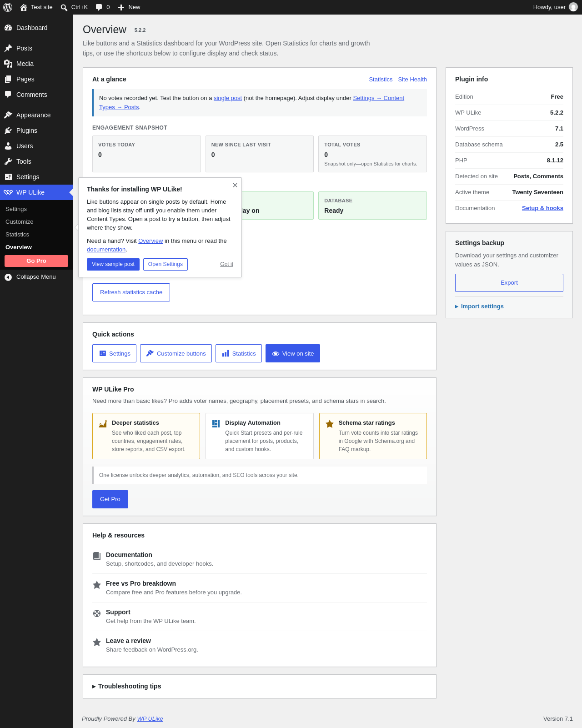This screenshot has height=728, width=582.
Task: Click the Export settings button
Action: (x=509, y=283)
